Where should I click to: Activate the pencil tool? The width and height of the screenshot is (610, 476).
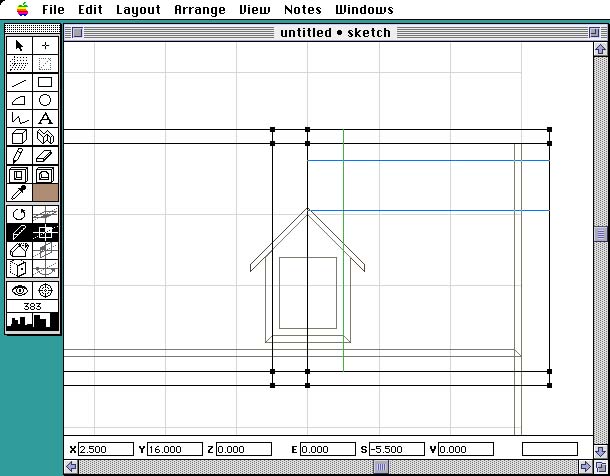coord(19,155)
